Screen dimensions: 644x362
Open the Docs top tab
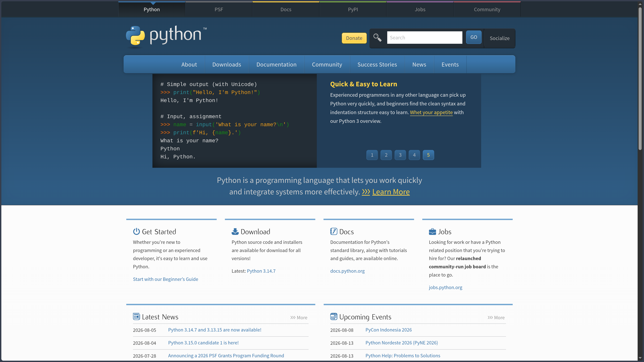coord(286,10)
